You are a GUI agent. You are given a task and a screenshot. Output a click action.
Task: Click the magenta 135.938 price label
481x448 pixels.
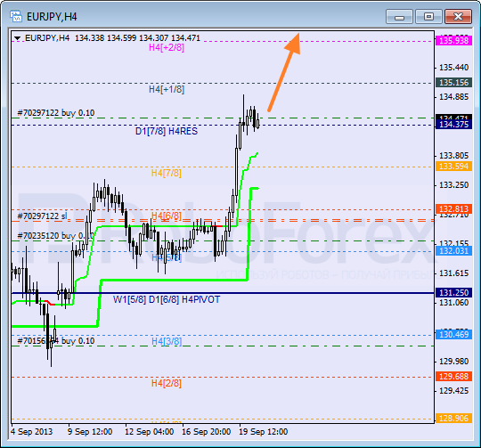pos(453,40)
